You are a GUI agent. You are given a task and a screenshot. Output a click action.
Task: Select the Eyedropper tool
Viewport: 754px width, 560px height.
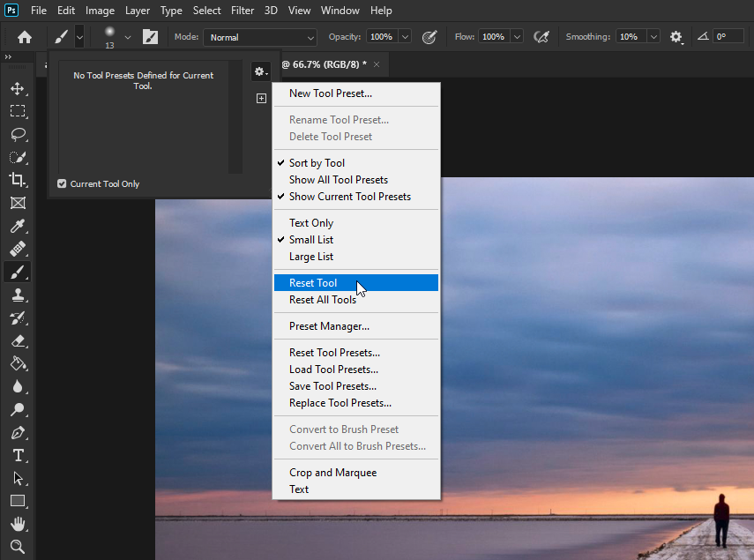[17, 226]
